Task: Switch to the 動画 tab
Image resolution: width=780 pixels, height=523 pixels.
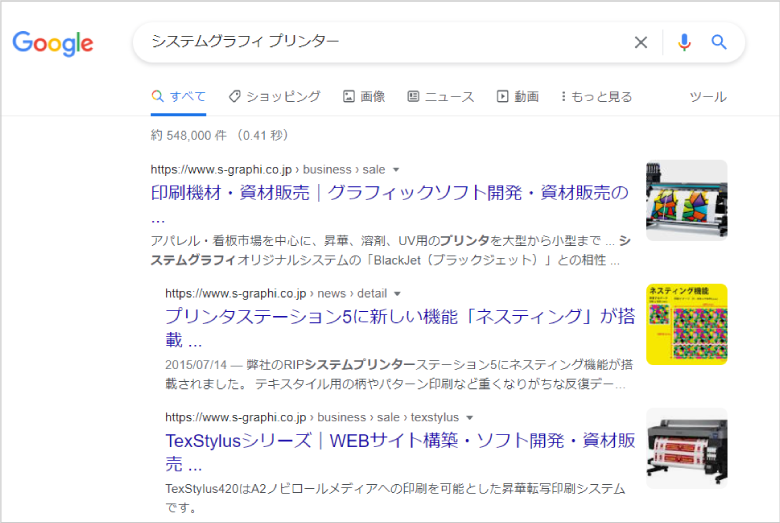Action: click(518, 97)
